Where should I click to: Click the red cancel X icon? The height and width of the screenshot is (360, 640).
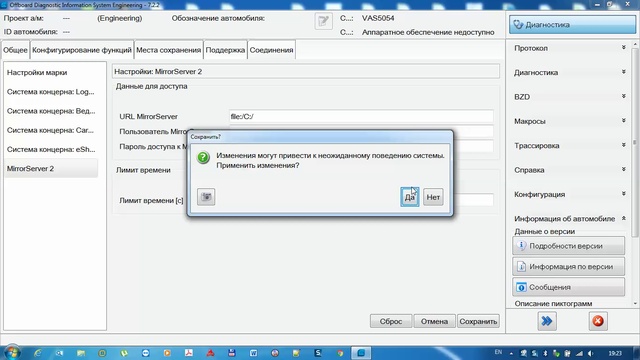(598, 321)
